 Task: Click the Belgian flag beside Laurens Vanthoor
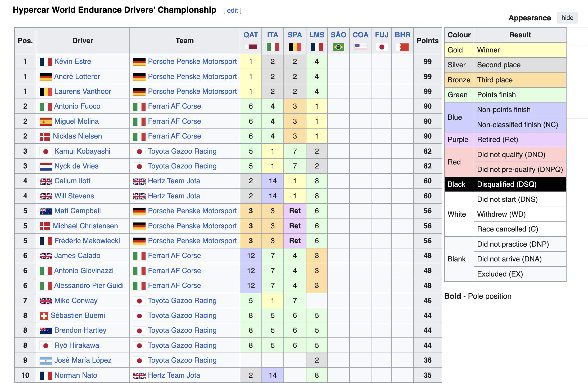coord(46,92)
